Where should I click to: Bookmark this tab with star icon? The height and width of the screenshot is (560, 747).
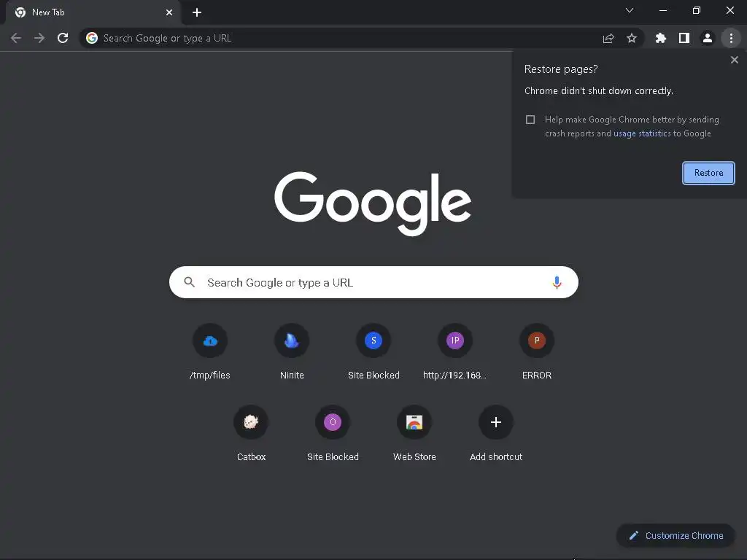(632, 38)
